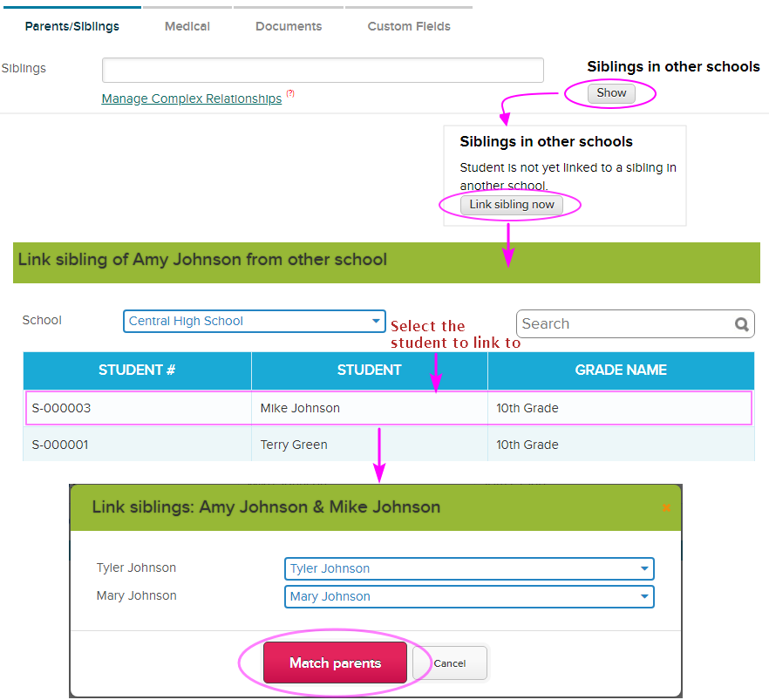Image resolution: width=769 pixels, height=700 pixels.
Task: Close the Link siblings dialog
Action: point(666,508)
